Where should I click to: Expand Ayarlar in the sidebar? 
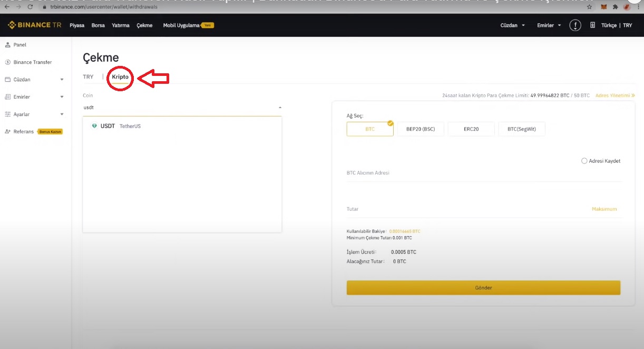click(x=62, y=114)
